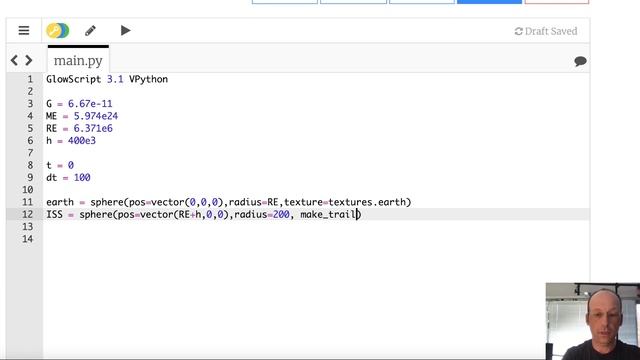Click line 6 h = 400e3
640x360 pixels.
coord(71,140)
